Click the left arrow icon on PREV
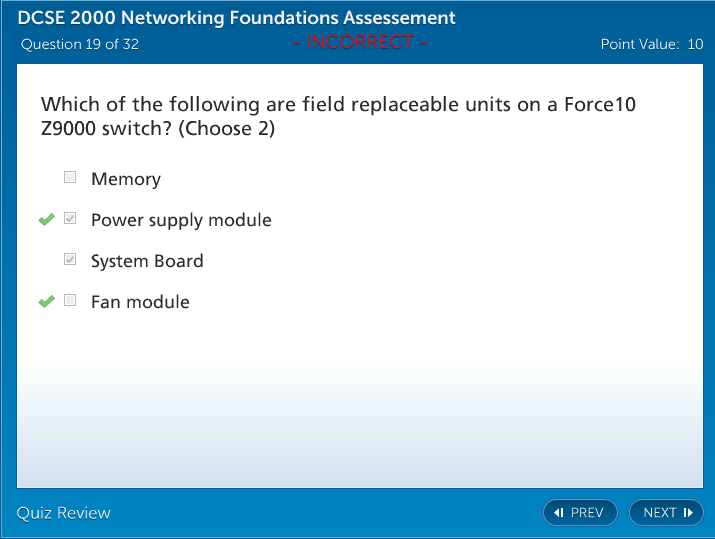This screenshot has height=539, width=715. coord(559,513)
